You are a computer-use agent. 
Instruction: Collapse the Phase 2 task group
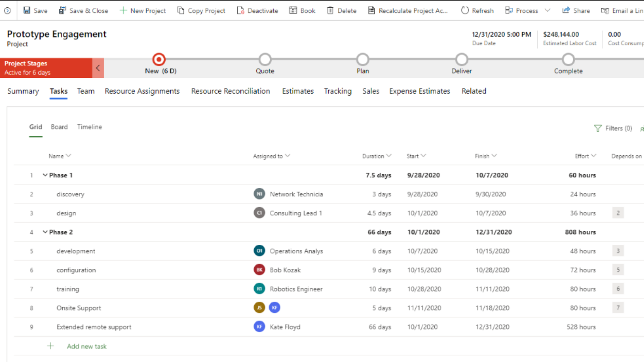(45, 232)
